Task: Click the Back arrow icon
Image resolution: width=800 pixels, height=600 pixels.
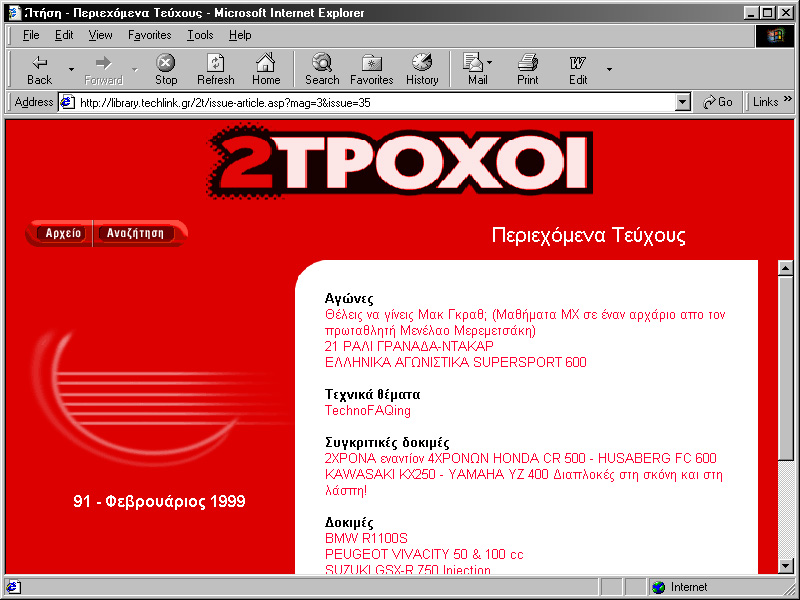Action: 39,63
